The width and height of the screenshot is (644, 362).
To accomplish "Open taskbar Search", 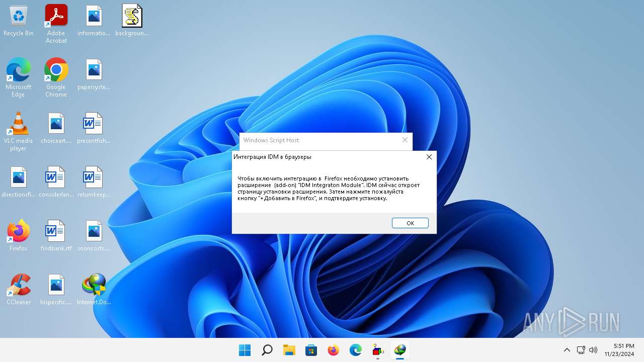I will click(x=267, y=350).
